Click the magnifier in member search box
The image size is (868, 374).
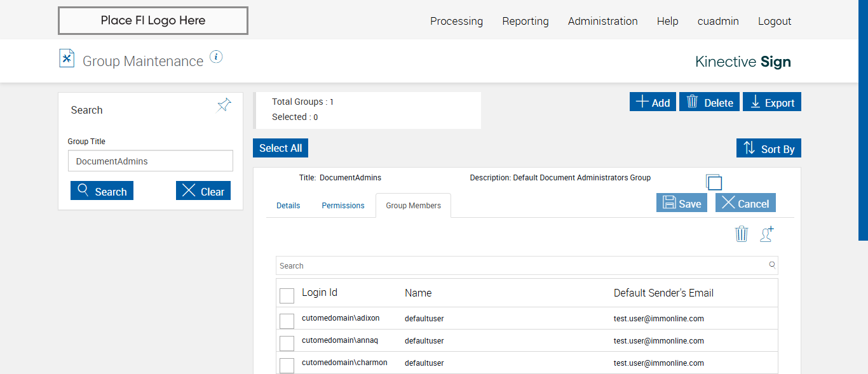click(x=772, y=265)
